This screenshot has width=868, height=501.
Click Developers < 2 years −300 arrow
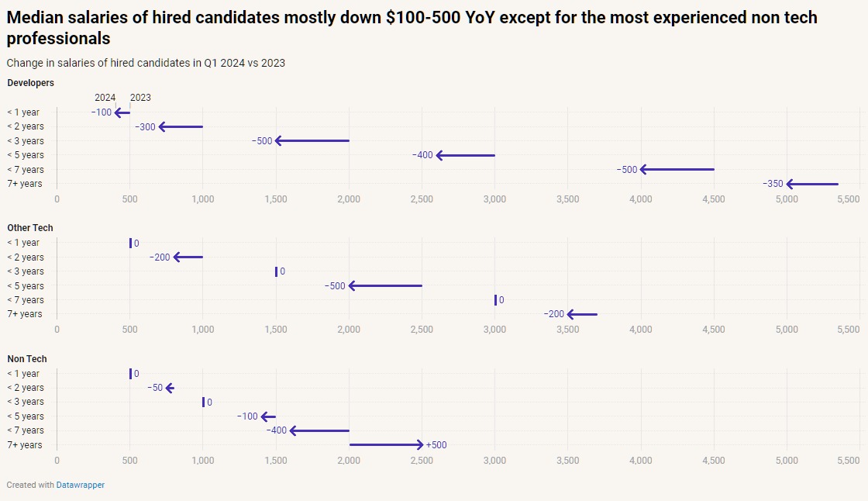(181, 126)
